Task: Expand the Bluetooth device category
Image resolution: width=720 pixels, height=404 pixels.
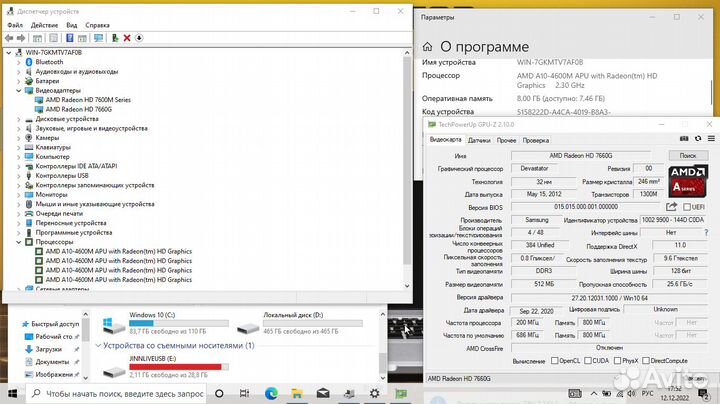Action: click(20, 62)
